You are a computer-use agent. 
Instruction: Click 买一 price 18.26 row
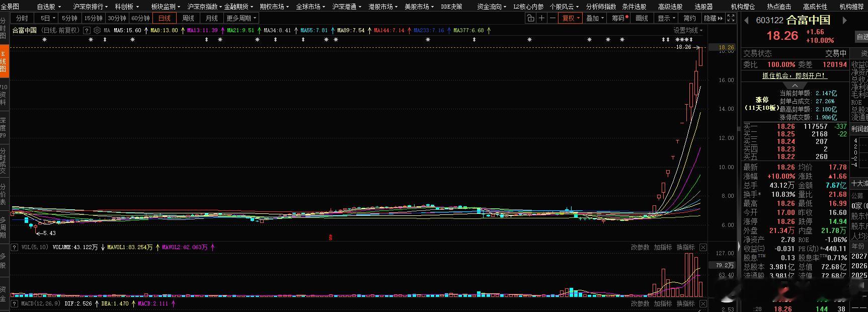795,126
